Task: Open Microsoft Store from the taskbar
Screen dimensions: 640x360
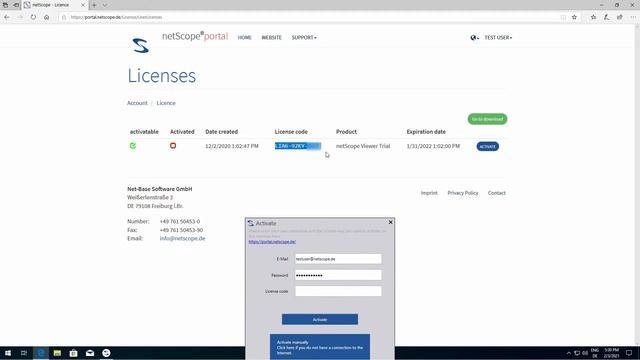Action: pyautogui.click(x=73, y=353)
